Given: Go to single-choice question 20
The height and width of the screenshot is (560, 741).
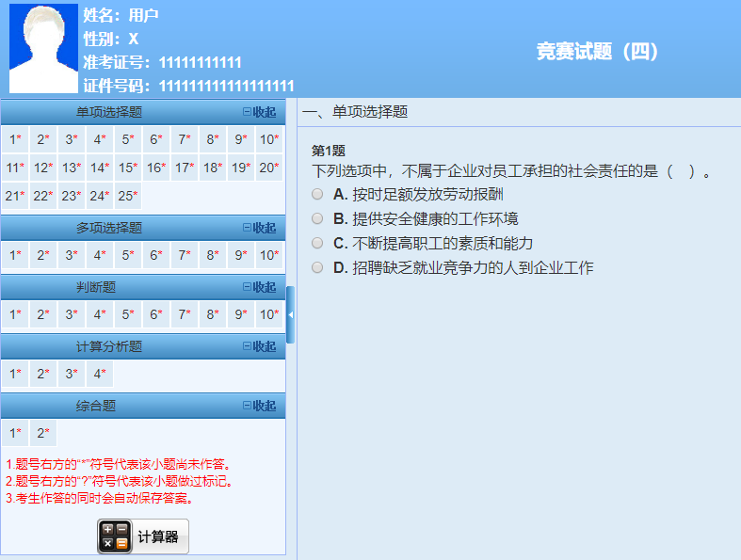Looking at the screenshot, I should tap(269, 168).
